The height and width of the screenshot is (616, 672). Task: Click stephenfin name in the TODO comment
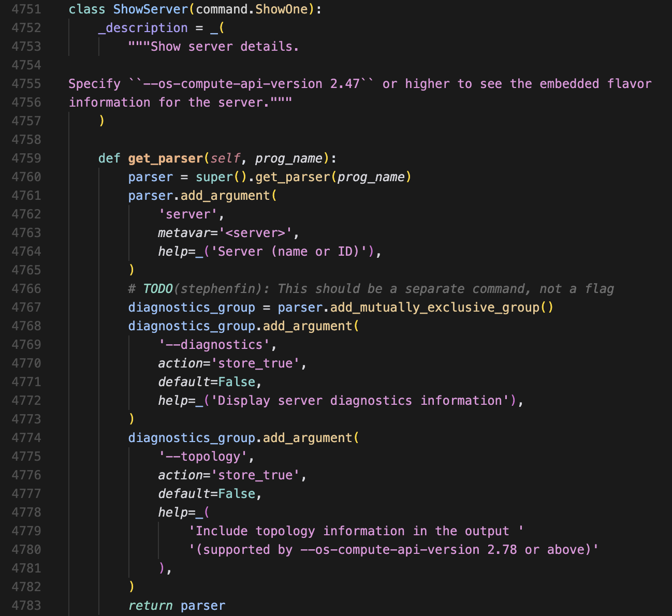pos(222,289)
